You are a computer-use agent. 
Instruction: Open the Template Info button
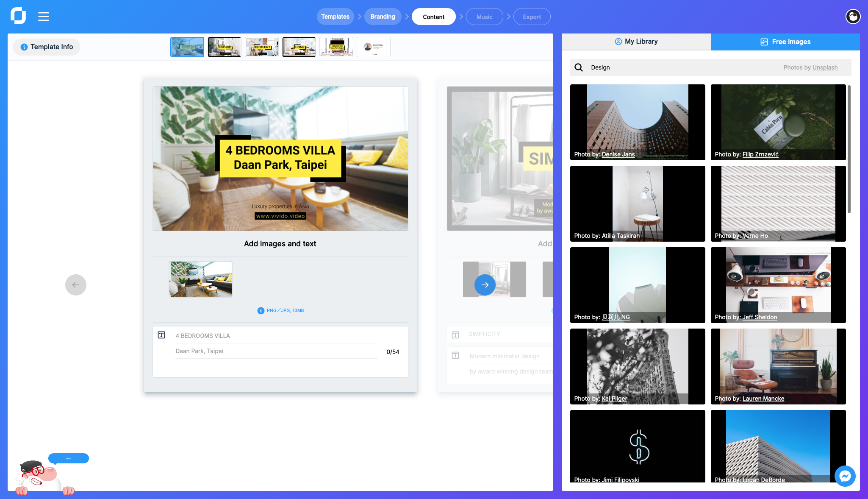(x=47, y=47)
